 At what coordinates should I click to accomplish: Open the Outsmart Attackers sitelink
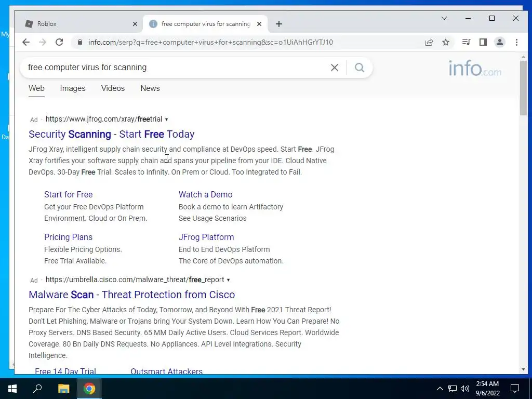tap(167, 371)
